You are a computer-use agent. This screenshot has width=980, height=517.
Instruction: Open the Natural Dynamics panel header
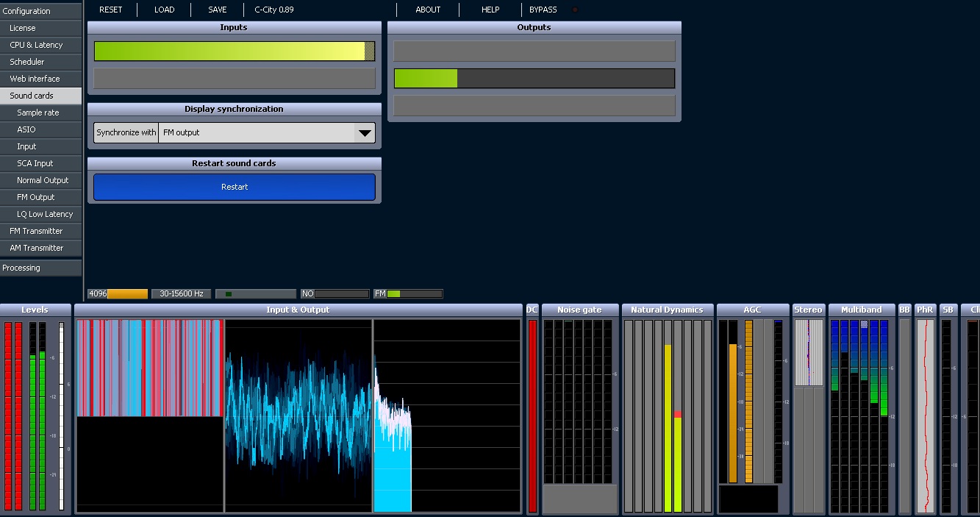coord(667,310)
